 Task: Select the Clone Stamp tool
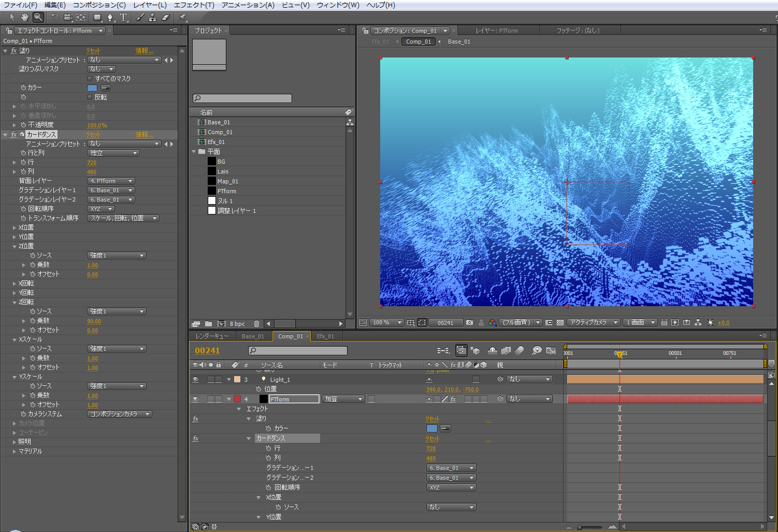point(152,17)
